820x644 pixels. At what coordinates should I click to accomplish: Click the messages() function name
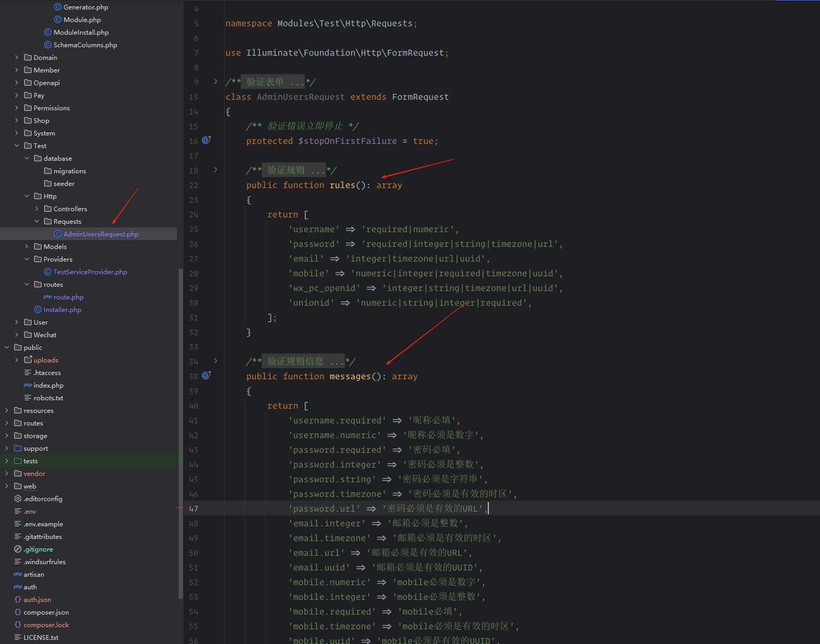[350, 376]
